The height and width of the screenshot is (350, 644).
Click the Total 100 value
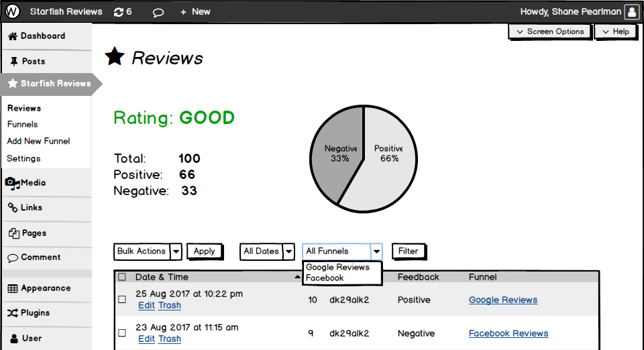pyautogui.click(x=189, y=159)
